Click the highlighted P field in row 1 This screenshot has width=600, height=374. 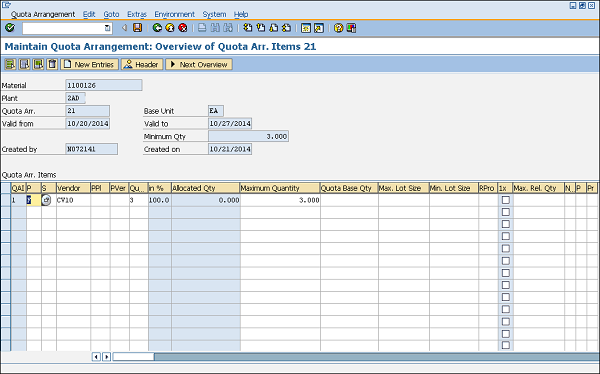pos(33,200)
